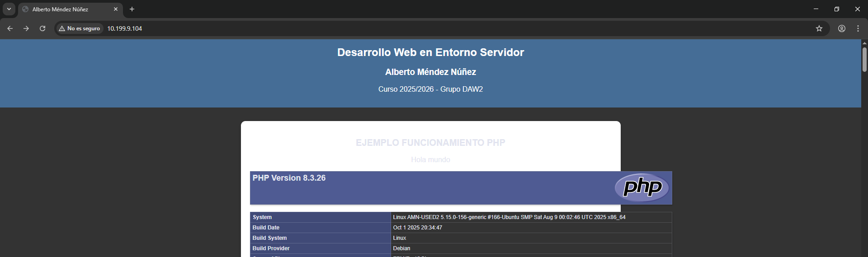The width and height of the screenshot is (868, 257).
Task: Open the No es seguro site info
Action: click(x=80, y=28)
